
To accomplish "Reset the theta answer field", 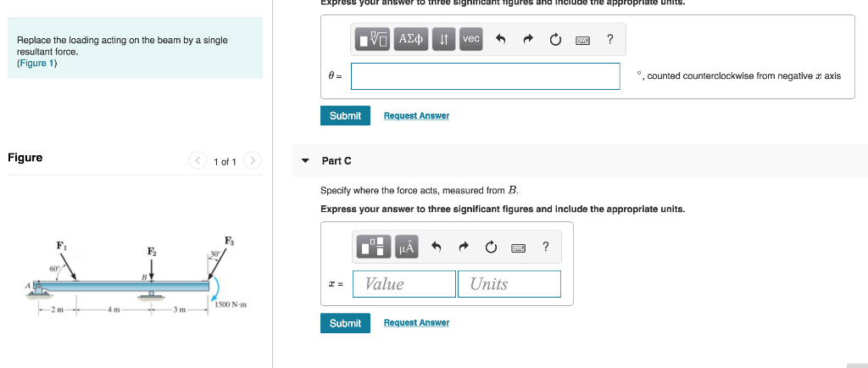I will (555, 39).
